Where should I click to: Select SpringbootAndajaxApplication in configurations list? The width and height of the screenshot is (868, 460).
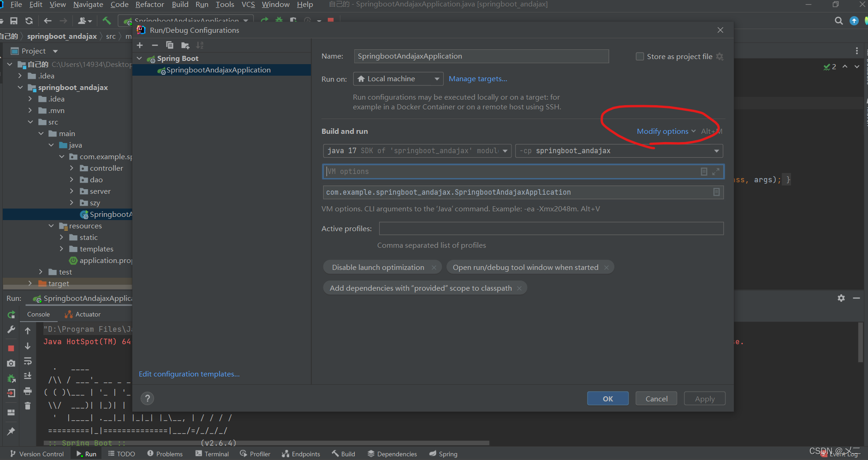222,70
